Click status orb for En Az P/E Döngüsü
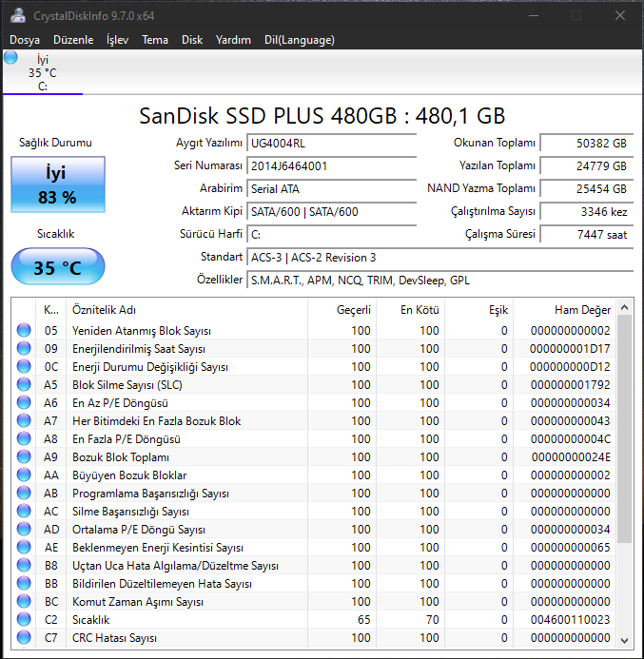This screenshot has width=644, height=659. (x=24, y=402)
